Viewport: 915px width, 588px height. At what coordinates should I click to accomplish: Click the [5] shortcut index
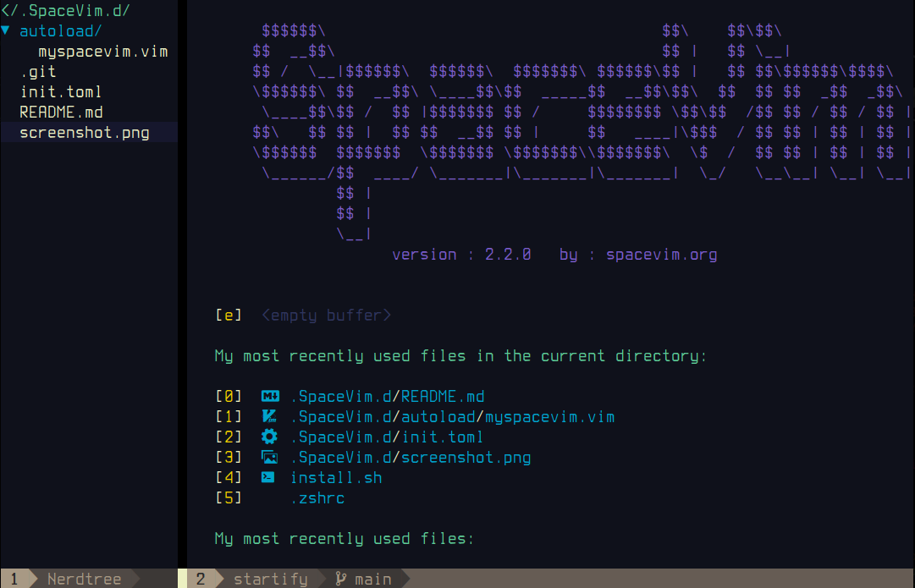click(229, 498)
